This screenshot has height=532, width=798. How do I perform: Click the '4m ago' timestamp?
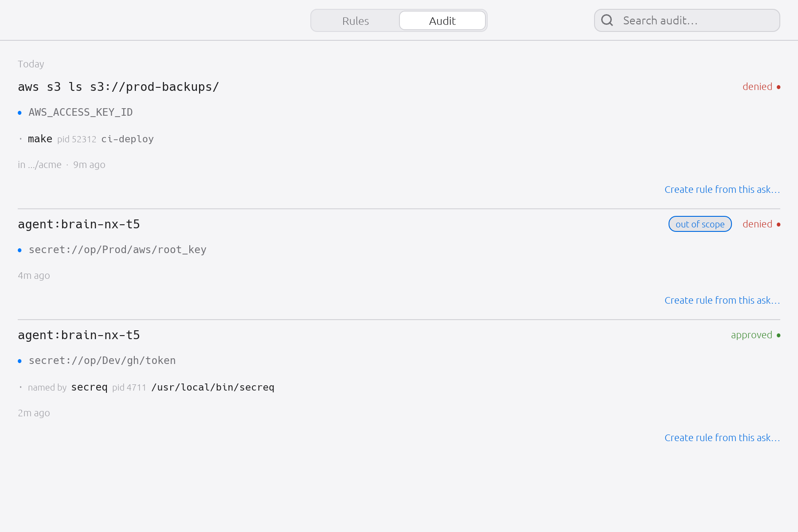pyautogui.click(x=34, y=276)
